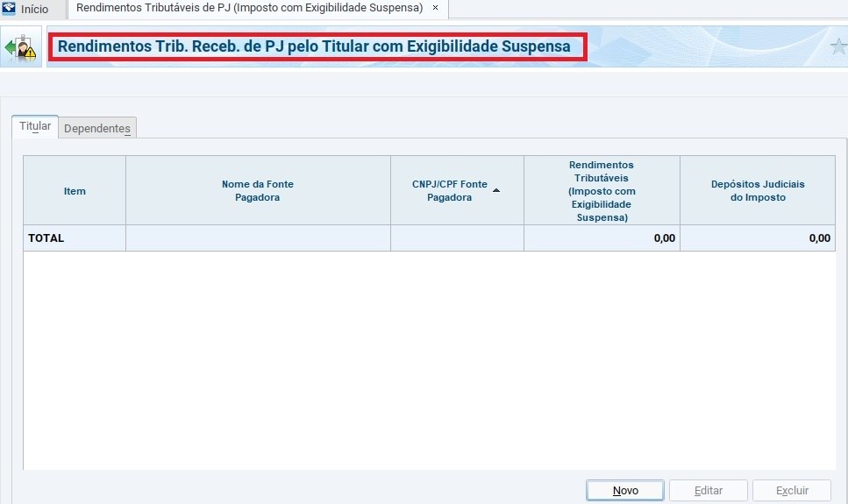Open the Rendimentos Tributáveis de PJ document tab

(x=250, y=8)
